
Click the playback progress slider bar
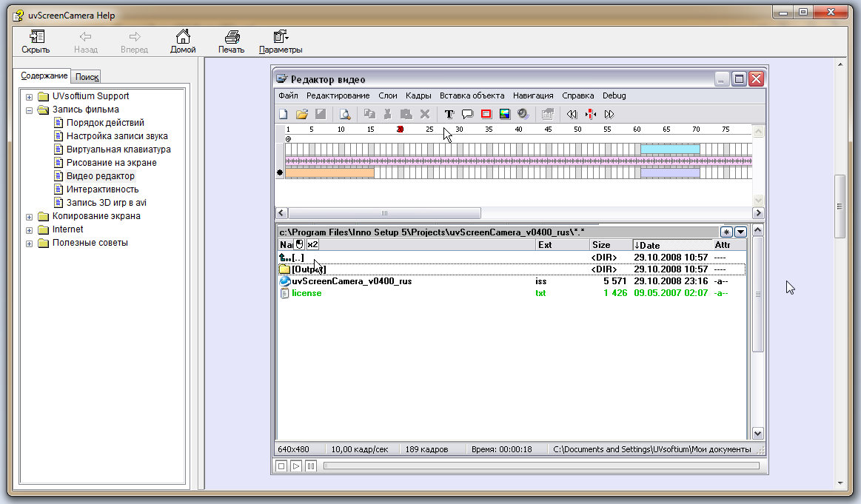click(540, 466)
